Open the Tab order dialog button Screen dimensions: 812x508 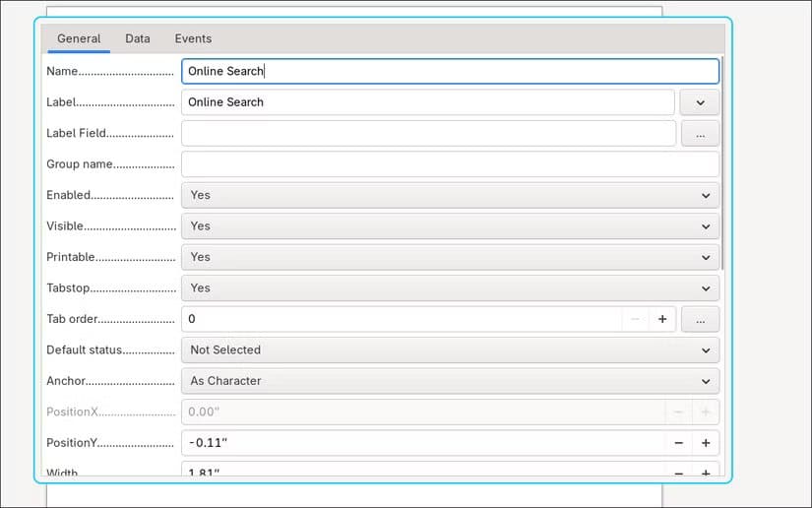point(700,319)
